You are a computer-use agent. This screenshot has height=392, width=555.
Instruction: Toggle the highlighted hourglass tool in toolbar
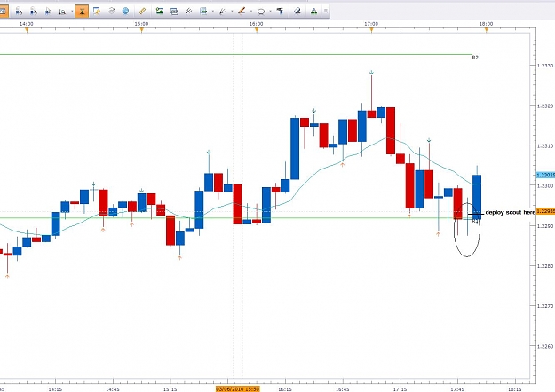point(82,12)
